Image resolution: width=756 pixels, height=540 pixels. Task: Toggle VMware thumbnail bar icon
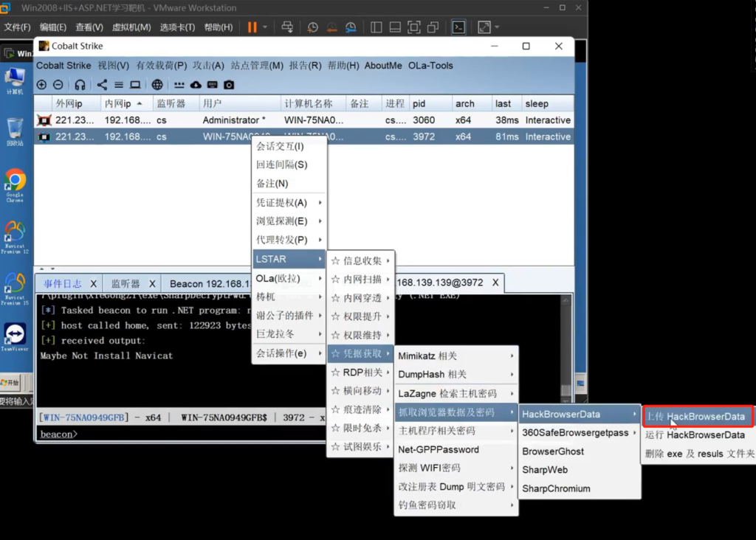coord(395,27)
